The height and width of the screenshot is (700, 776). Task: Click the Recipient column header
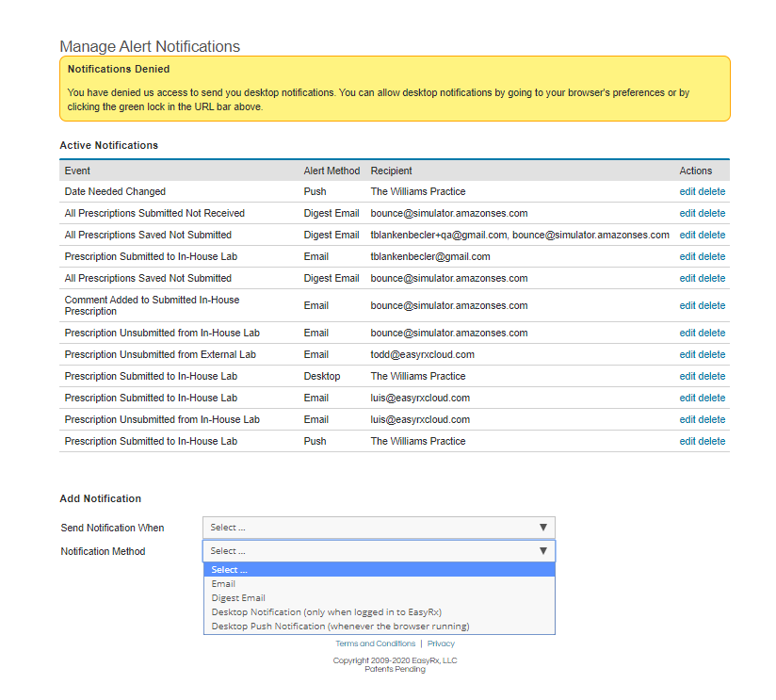point(391,171)
